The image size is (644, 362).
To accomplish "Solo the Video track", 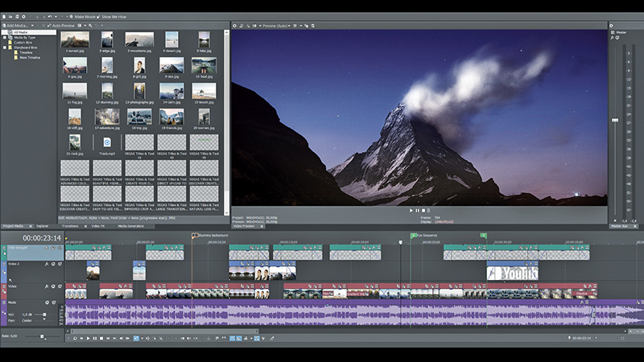I will pos(60,286).
